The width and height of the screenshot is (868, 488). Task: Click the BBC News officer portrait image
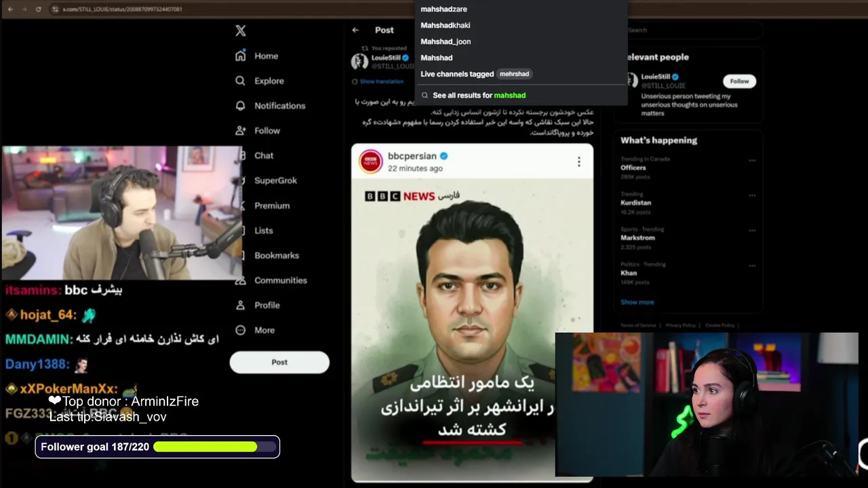tap(472, 329)
